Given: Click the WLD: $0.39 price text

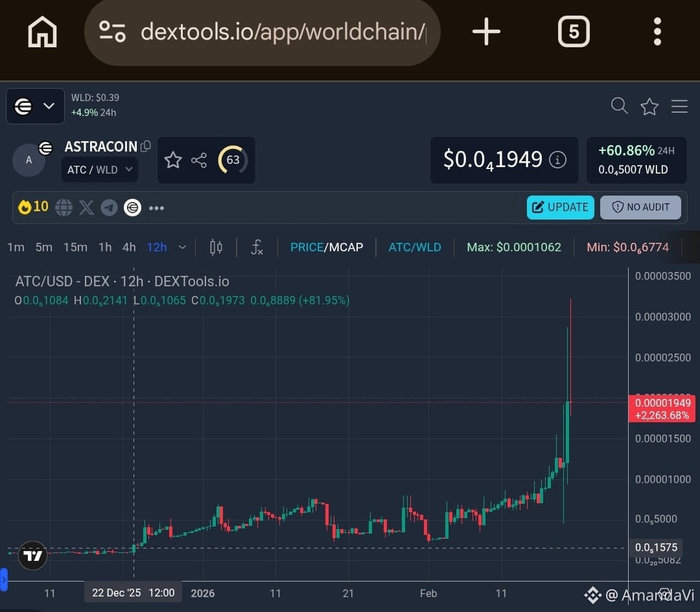Looking at the screenshot, I should [x=95, y=98].
